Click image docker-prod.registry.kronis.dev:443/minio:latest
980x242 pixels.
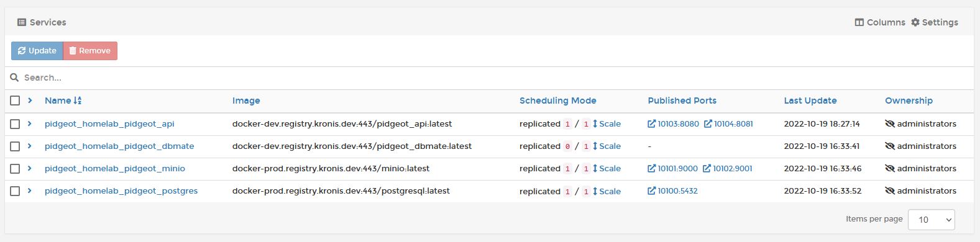pos(331,169)
